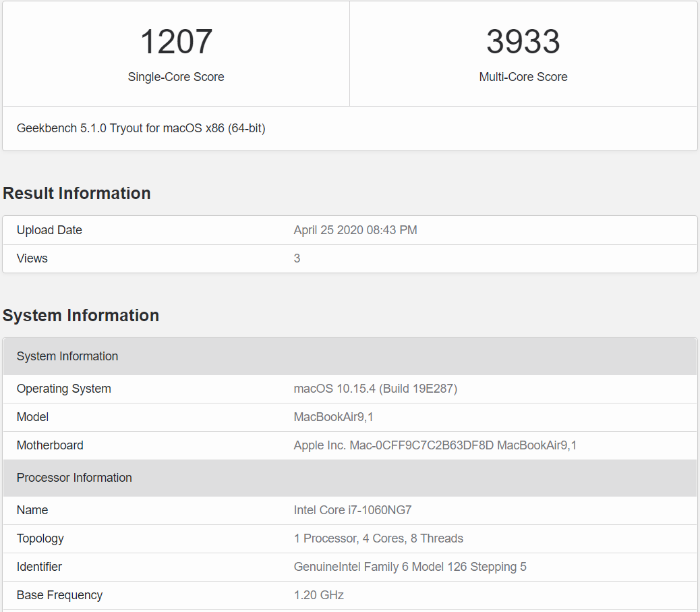Image resolution: width=700 pixels, height=612 pixels.
Task: Click the 'Multi-Core Score' label
Action: tap(523, 77)
